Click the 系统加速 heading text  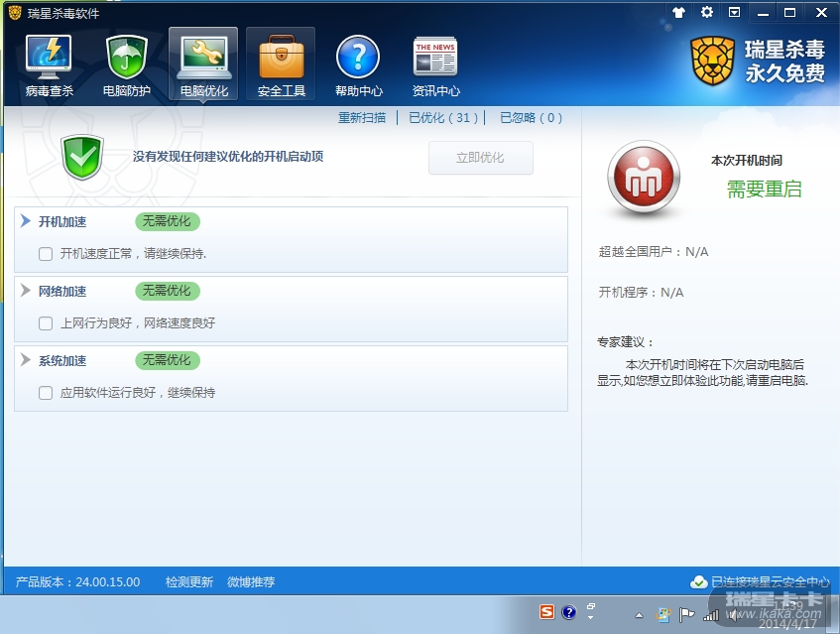coord(62,361)
